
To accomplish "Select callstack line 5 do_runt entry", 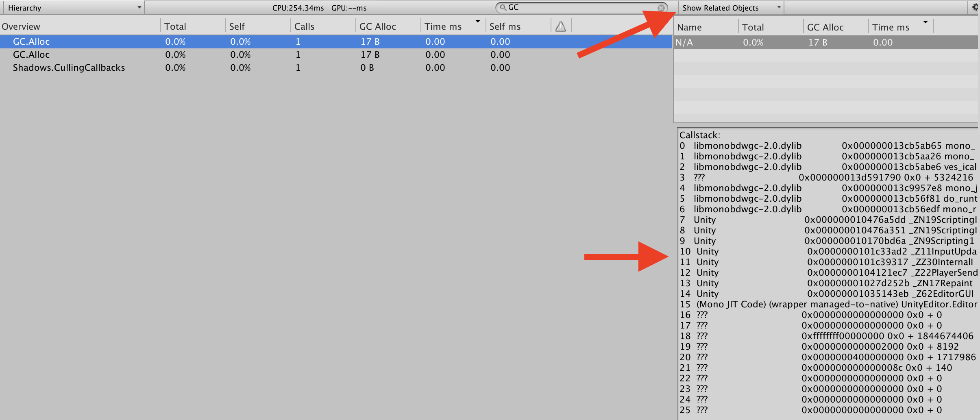I will 828,198.
